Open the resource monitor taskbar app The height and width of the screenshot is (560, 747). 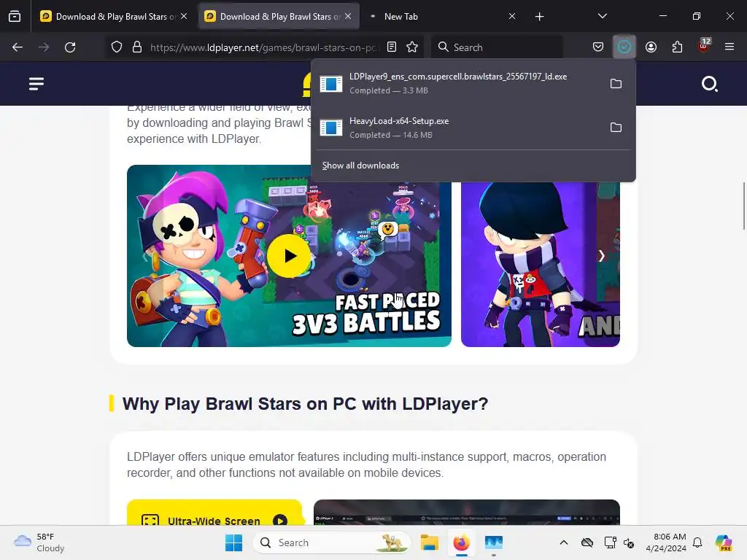tap(494, 542)
